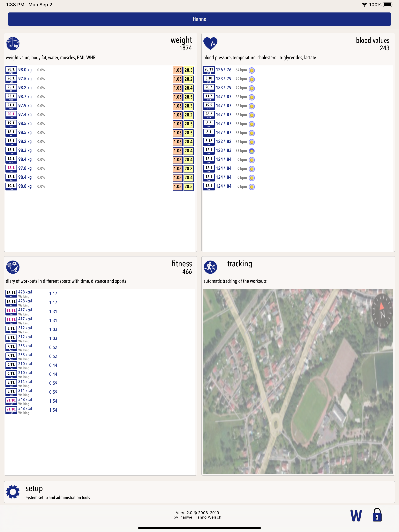Screen dimensions: 399x532
Task: Open the 5.12 blood pressure entry 122/82
Action: [223, 142]
